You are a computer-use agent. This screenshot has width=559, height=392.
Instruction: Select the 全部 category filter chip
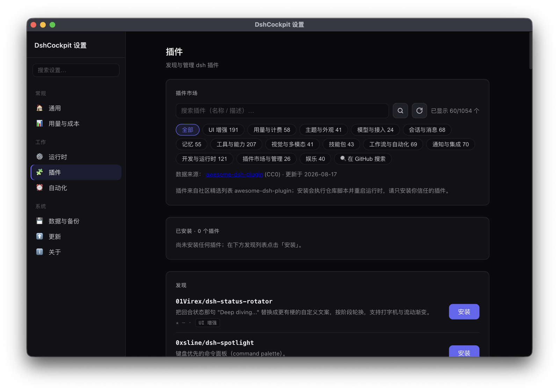click(x=188, y=130)
